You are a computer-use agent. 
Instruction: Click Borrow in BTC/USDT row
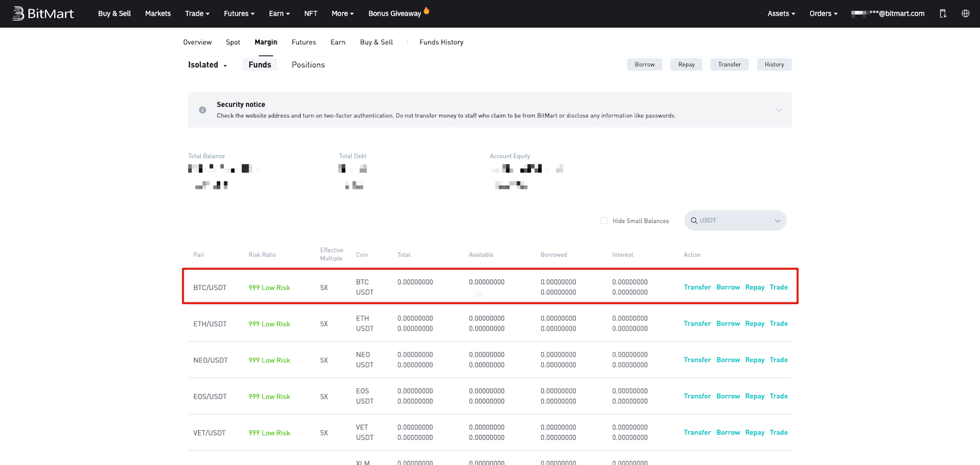coord(728,287)
